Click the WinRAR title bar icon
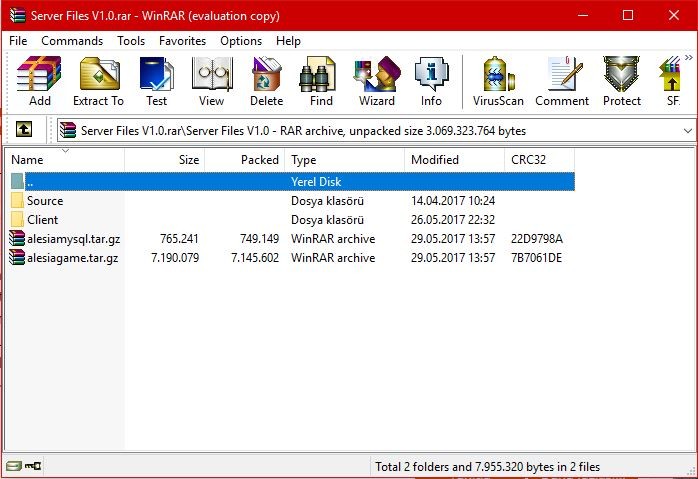698x479 pixels. 17,15
